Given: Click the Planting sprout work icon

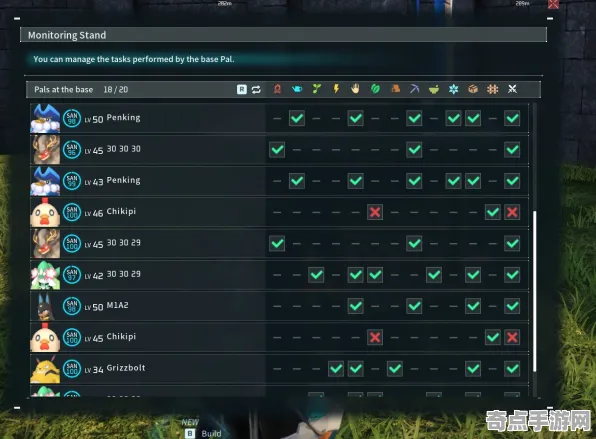Looking at the screenshot, I should coord(316,89).
